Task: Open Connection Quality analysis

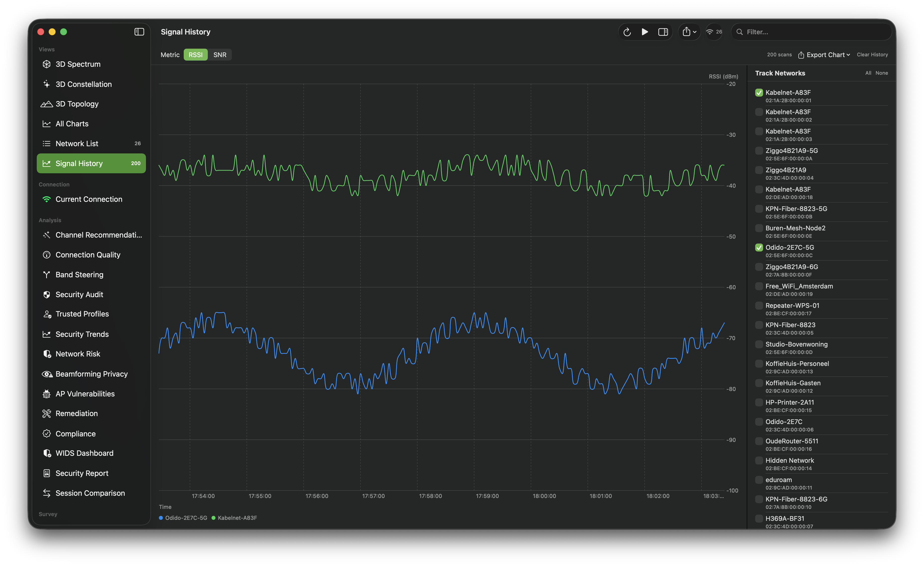Action: click(x=91, y=255)
